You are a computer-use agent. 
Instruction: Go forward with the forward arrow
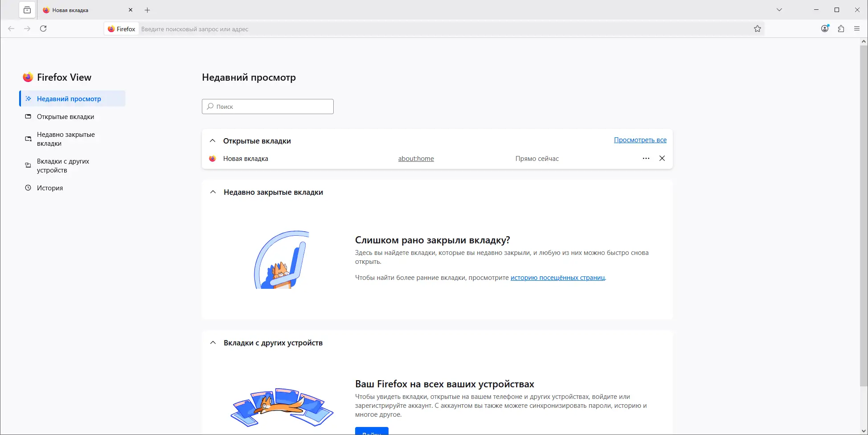pos(27,29)
